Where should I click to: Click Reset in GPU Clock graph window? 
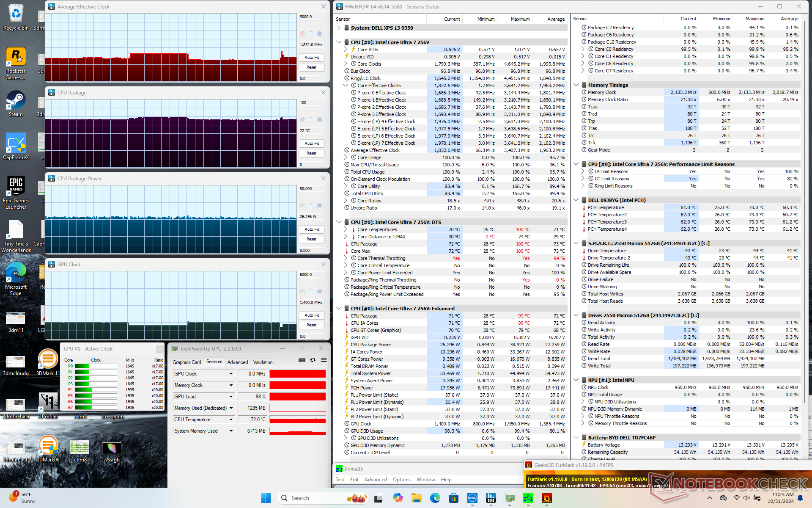pyautogui.click(x=312, y=325)
